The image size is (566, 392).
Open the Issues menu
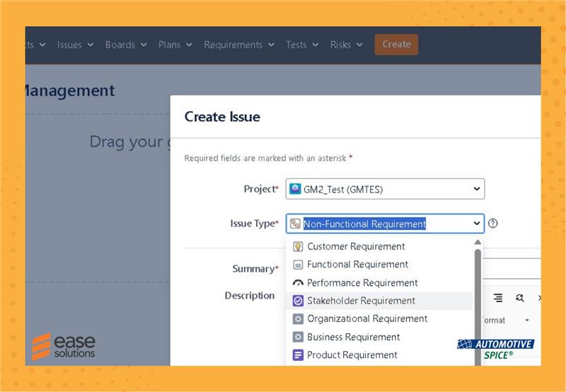[x=75, y=45]
